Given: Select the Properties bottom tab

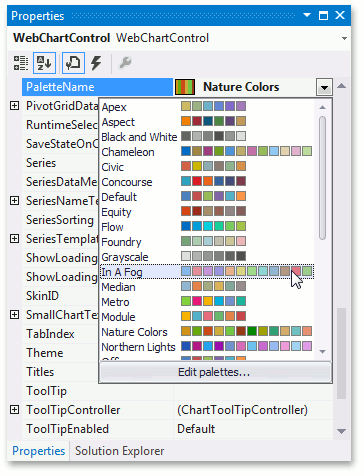Looking at the screenshot, I should tap(39, 451).
